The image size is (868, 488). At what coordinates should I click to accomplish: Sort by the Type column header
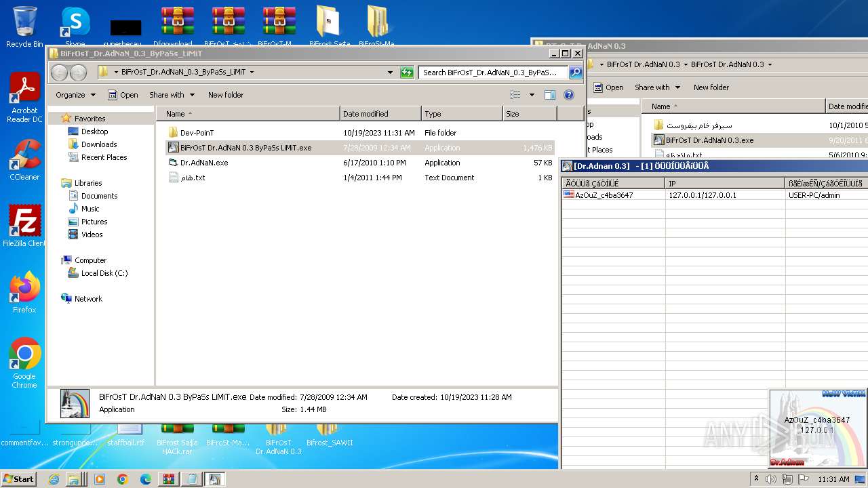click(x=462, y=114)
